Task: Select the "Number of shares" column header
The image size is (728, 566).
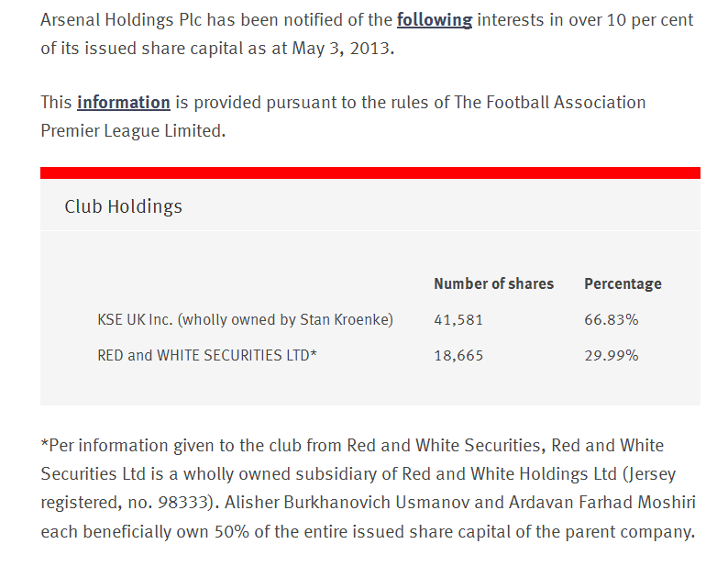Action: [x=493, y=283]
